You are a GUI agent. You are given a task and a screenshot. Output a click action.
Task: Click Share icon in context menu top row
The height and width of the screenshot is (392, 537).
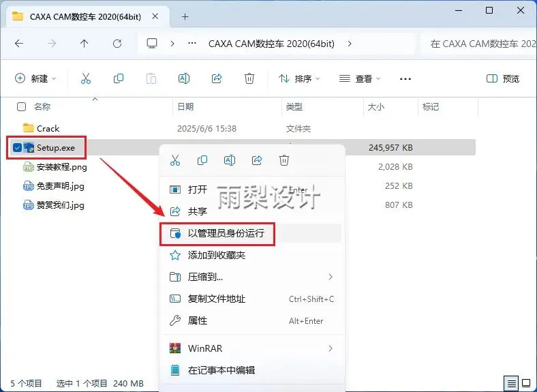257,160
